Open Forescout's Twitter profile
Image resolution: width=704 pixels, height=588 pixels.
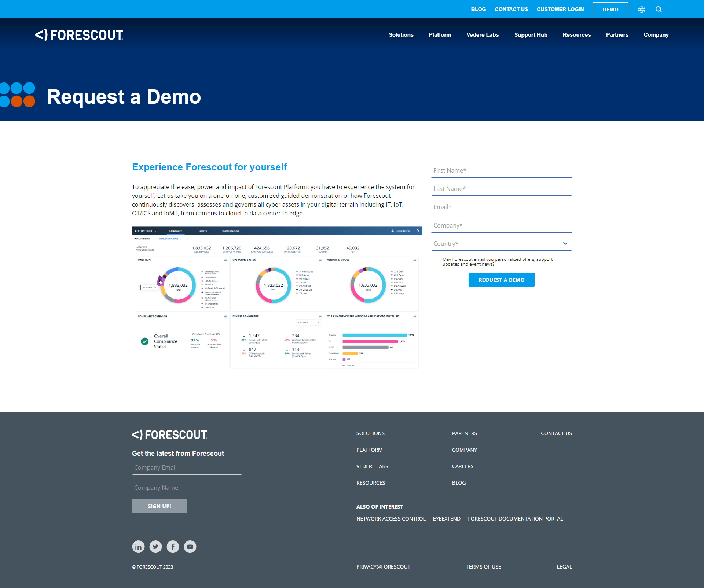pos(155,547)
